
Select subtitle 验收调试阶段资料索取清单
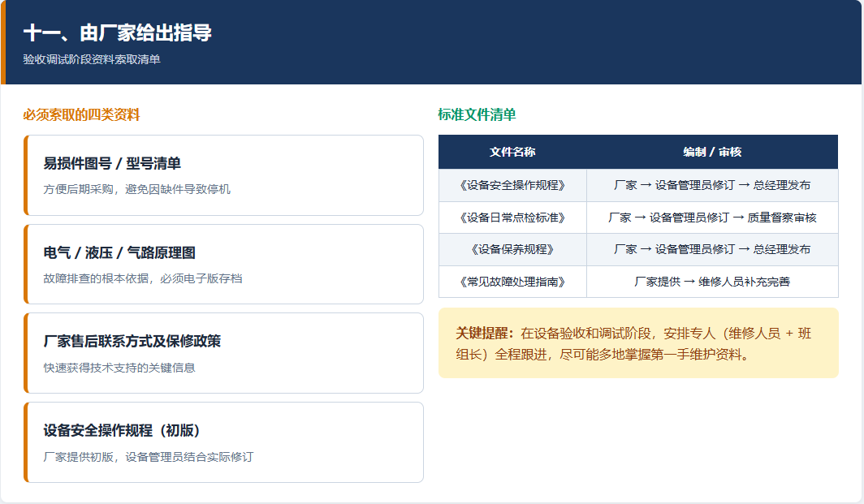pyautogui.click(x=92, y=59)
